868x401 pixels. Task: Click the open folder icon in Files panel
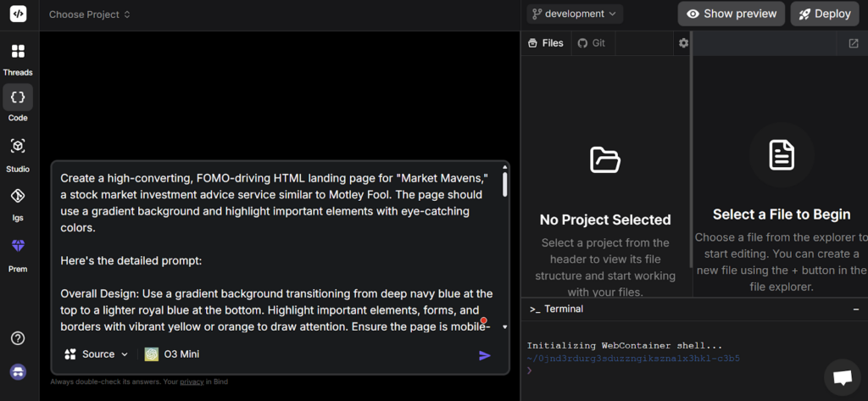[x=605, y=159]
